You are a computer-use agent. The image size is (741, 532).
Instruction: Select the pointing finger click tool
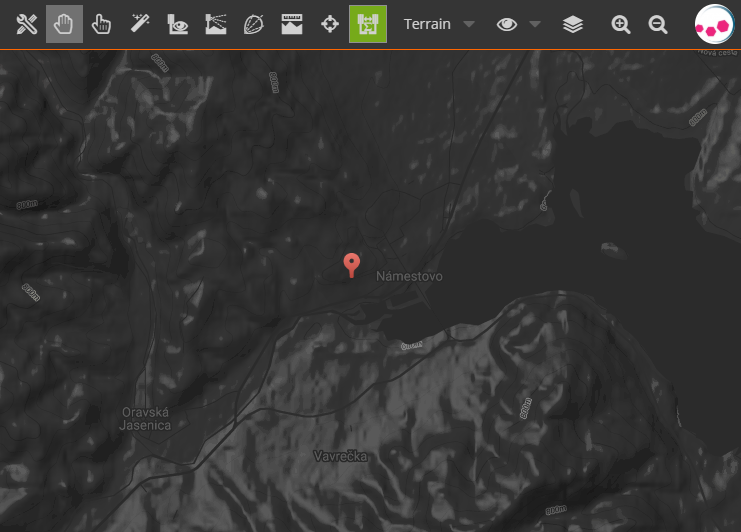click(x=102, y=24)
